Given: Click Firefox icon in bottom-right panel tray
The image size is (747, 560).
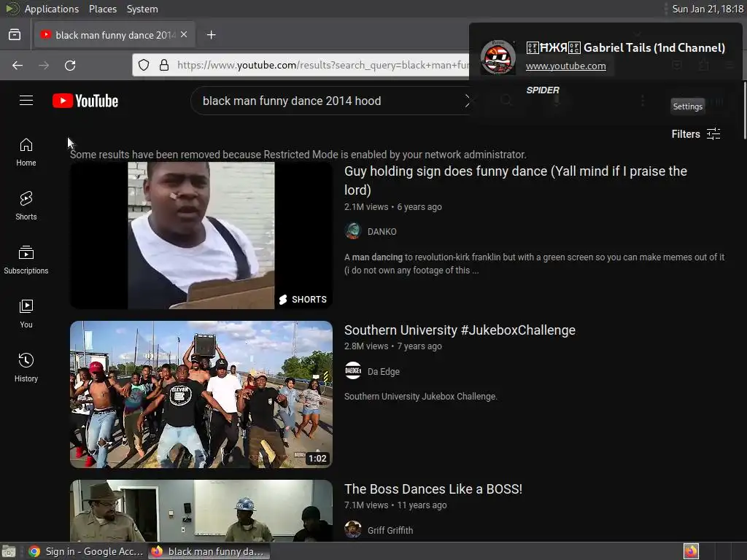Looking at the screenshot, I should (691, 551).
